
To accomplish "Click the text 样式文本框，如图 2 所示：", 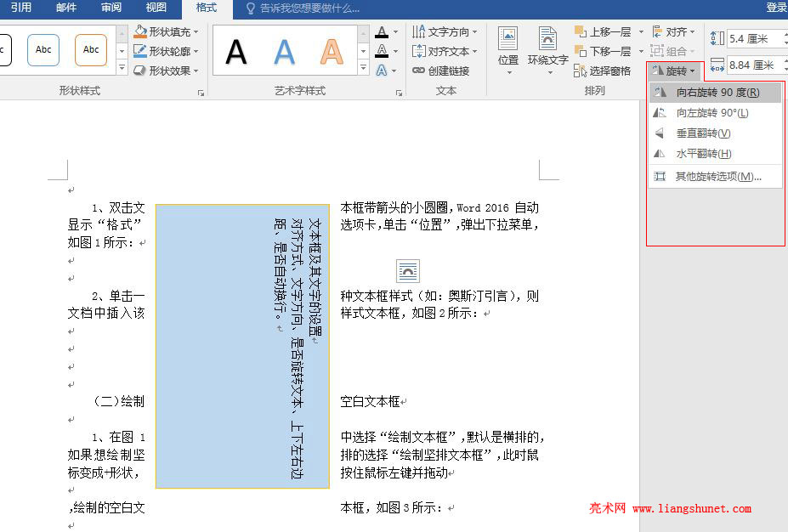I will pyautogui.click(x=409, y=313).
